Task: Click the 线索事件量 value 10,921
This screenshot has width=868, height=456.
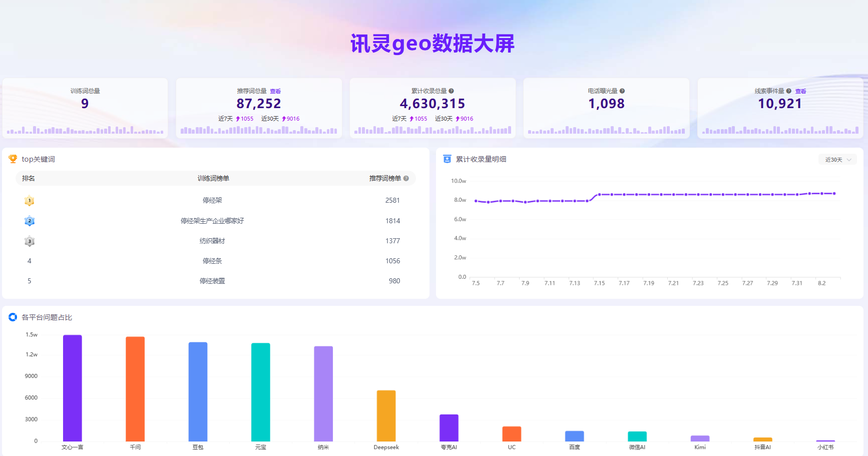Action: pos(780,104)
